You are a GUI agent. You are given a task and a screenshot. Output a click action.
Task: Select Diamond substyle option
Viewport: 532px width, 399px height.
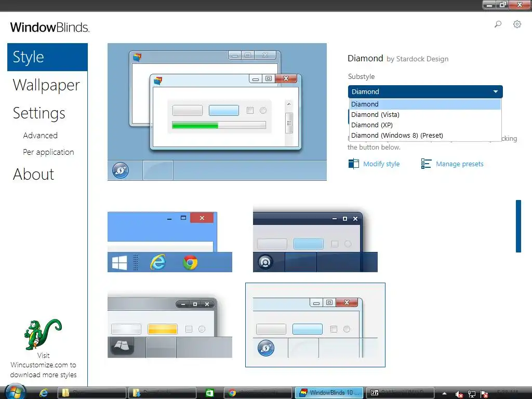point(425,104)
